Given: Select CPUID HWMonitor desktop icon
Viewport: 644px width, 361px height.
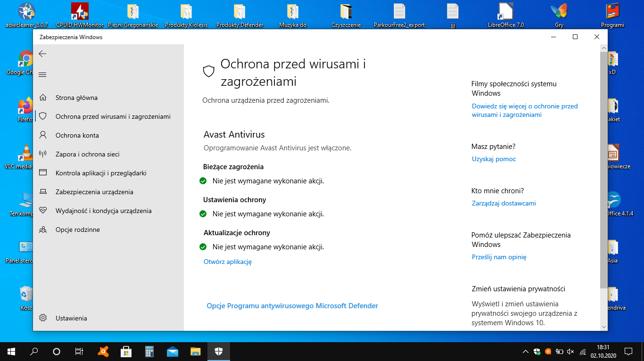Looking at the screenshot, I should [80, 16].
